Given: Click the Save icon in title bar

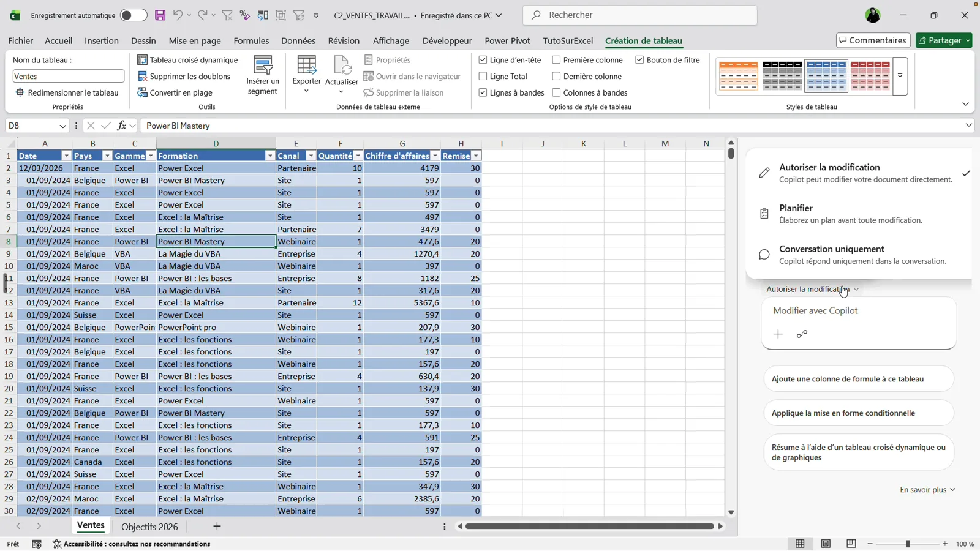Looking at the screenshot, I should [x=160, y=15].
